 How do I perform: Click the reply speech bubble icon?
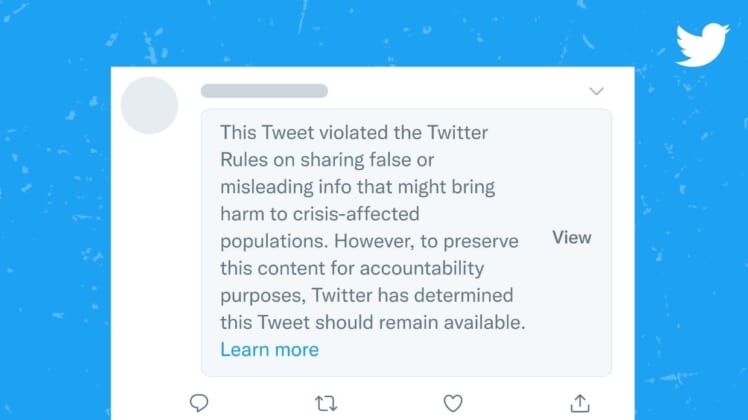pos(199,403)
